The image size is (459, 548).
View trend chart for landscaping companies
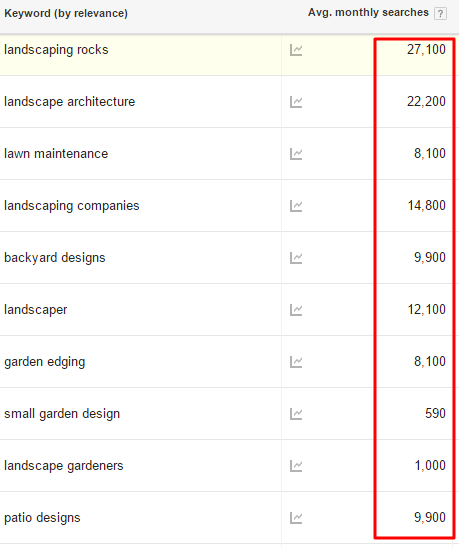pos(296,206)
